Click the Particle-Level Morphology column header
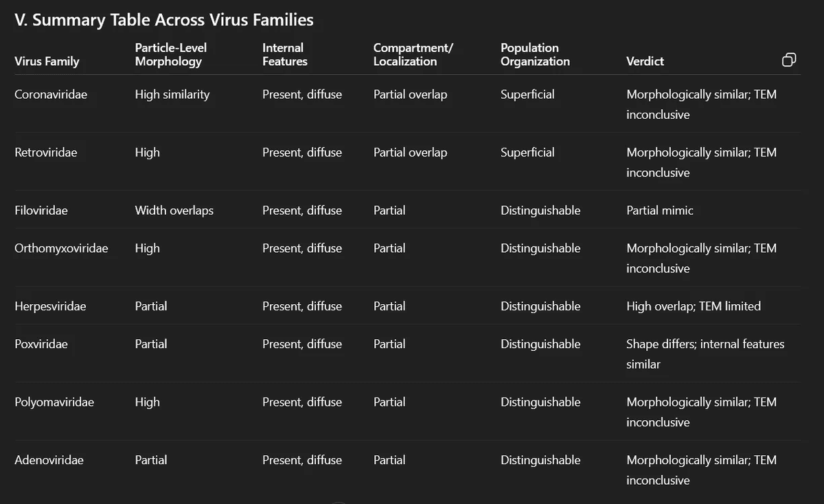 pos(170,54)
